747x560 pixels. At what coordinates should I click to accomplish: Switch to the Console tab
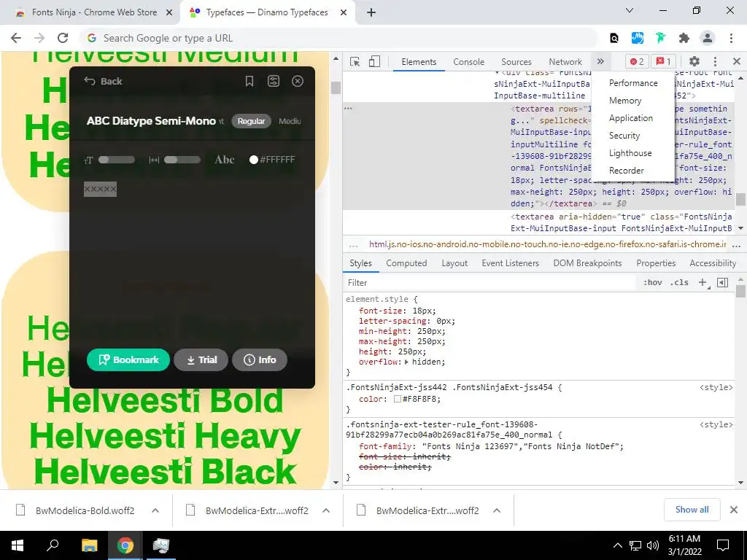469,62
